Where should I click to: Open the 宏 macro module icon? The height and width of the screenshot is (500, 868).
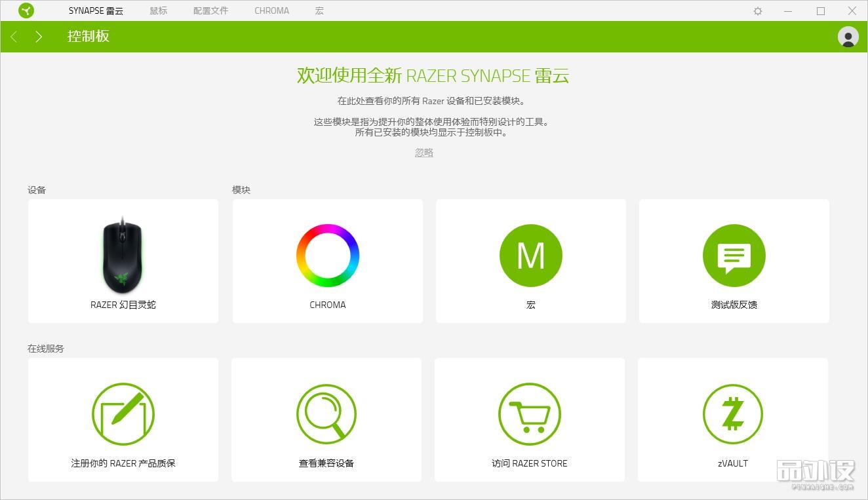point(531,256)
